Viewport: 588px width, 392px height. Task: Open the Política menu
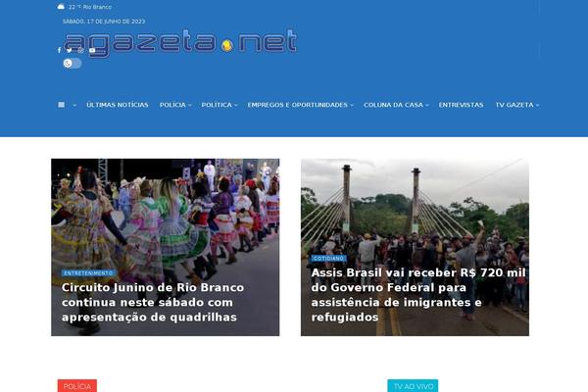point(217,105)
